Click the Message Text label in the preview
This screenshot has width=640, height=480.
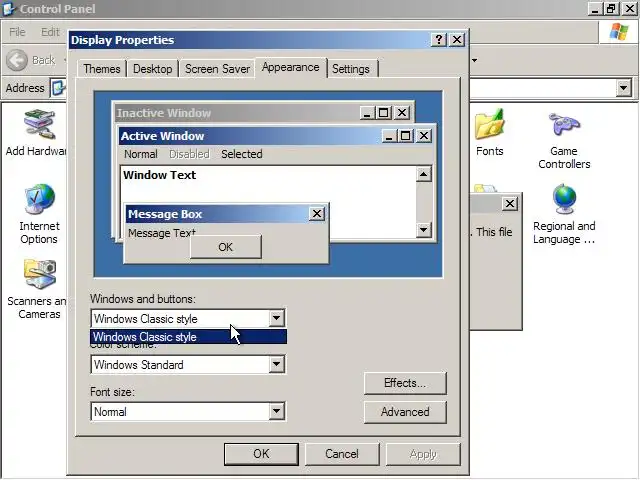162,233
